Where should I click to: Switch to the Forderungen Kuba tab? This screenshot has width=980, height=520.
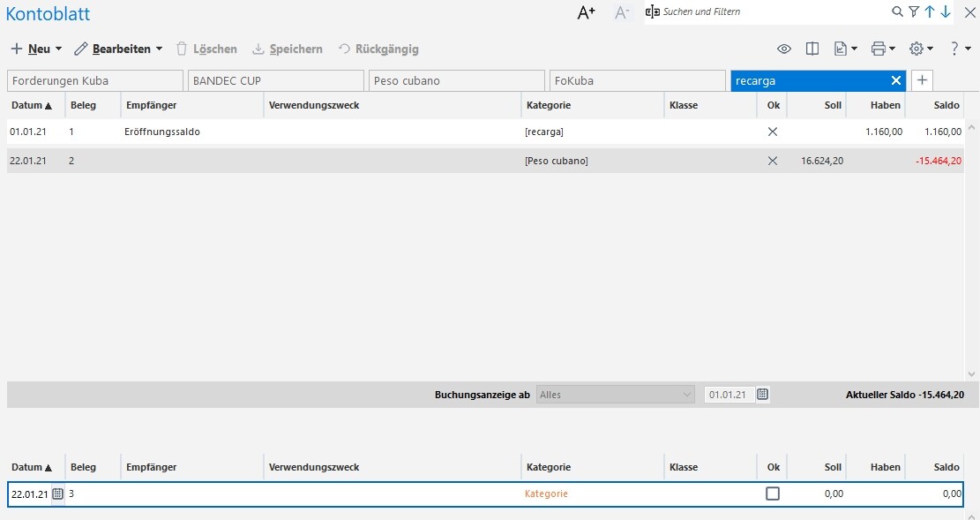[x=95, y=80]
